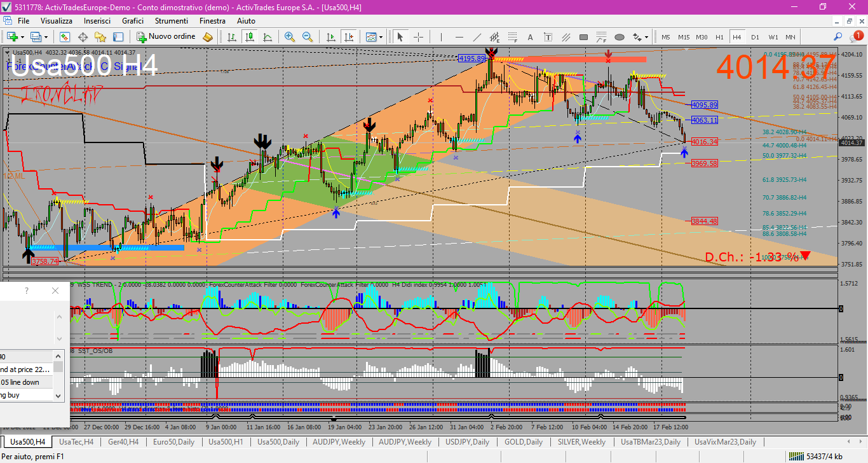868x463 pixels.
Task: Select the M30 timeframe button
Action: [702, 37]
